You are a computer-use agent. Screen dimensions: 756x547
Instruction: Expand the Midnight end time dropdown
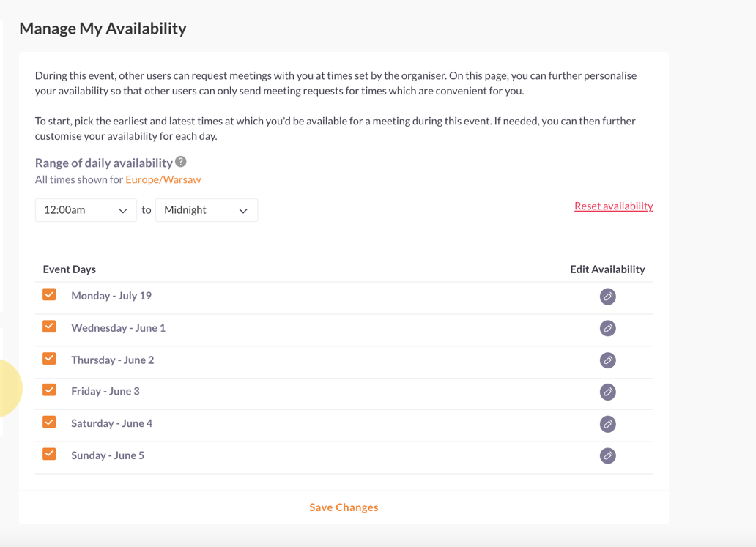pos(207,210)
